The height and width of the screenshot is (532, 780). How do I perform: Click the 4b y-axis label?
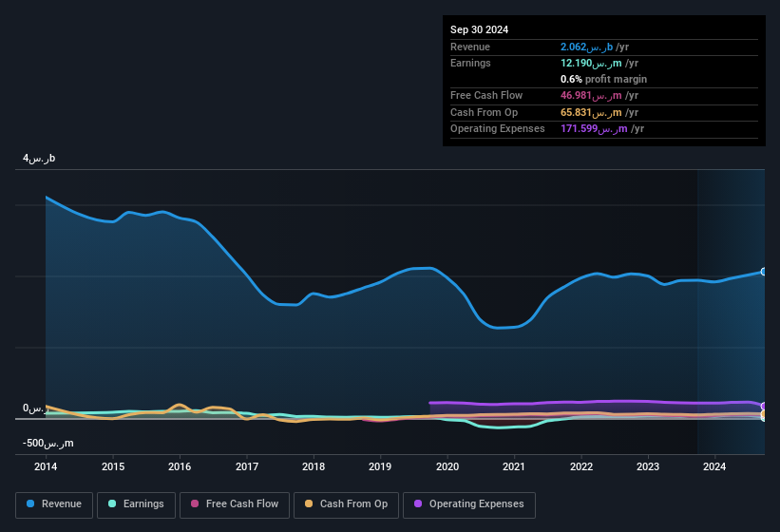click(39, 159)
